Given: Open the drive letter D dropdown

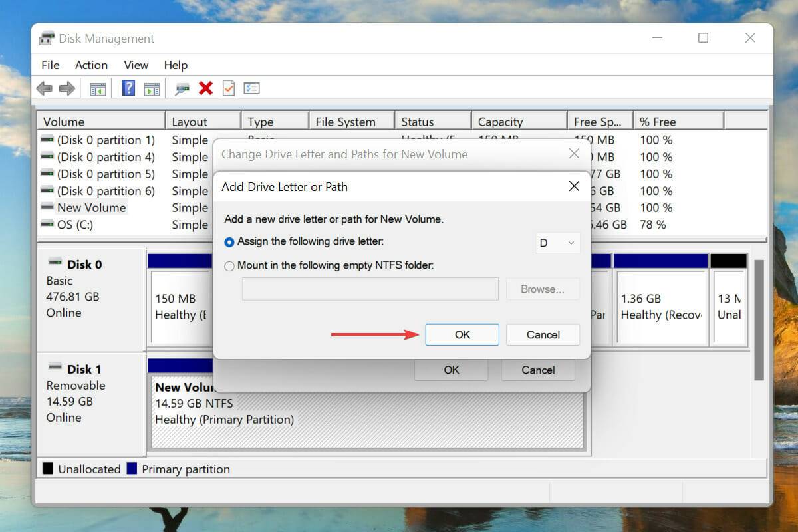Looking at the screenshot, I should [x=558, y=243].
